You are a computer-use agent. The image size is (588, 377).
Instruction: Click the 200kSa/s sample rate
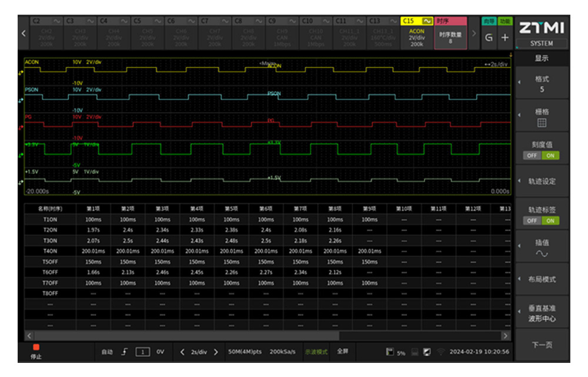(x=282, y=352)
